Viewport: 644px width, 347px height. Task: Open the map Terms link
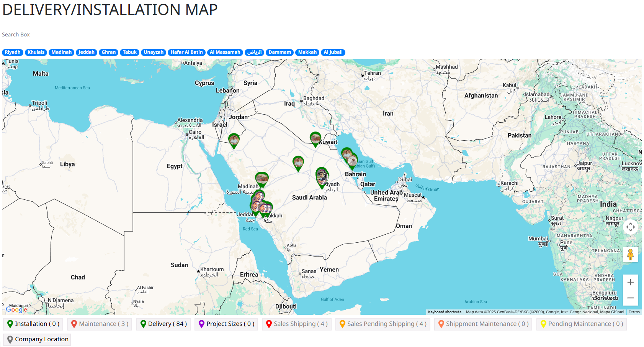(x=634, y=312)
